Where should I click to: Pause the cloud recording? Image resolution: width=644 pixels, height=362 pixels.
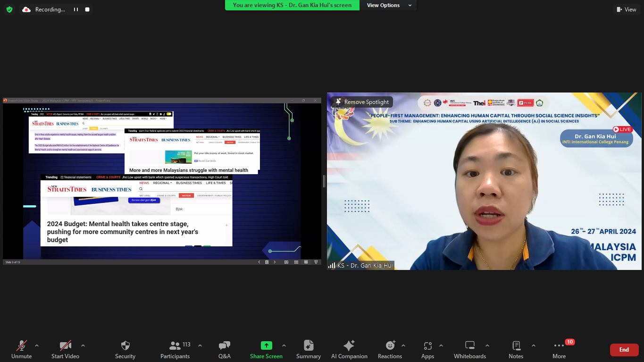click(x=76, y=9)
